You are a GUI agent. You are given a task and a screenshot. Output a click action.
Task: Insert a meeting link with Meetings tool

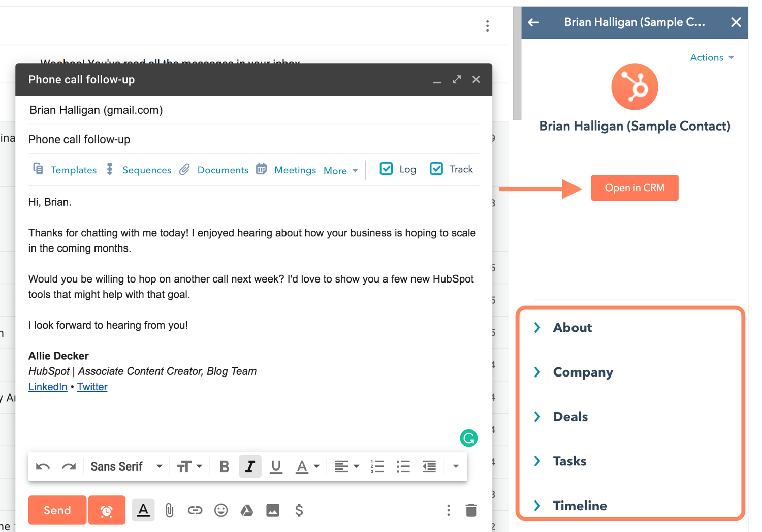click(295, 170)
